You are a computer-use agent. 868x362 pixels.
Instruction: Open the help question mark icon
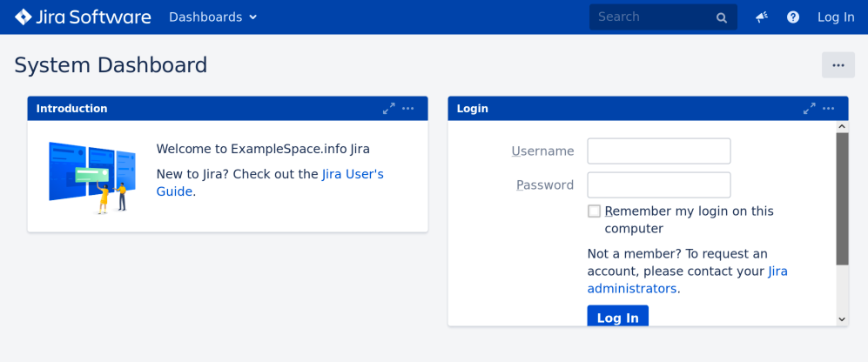pos(793,17)
